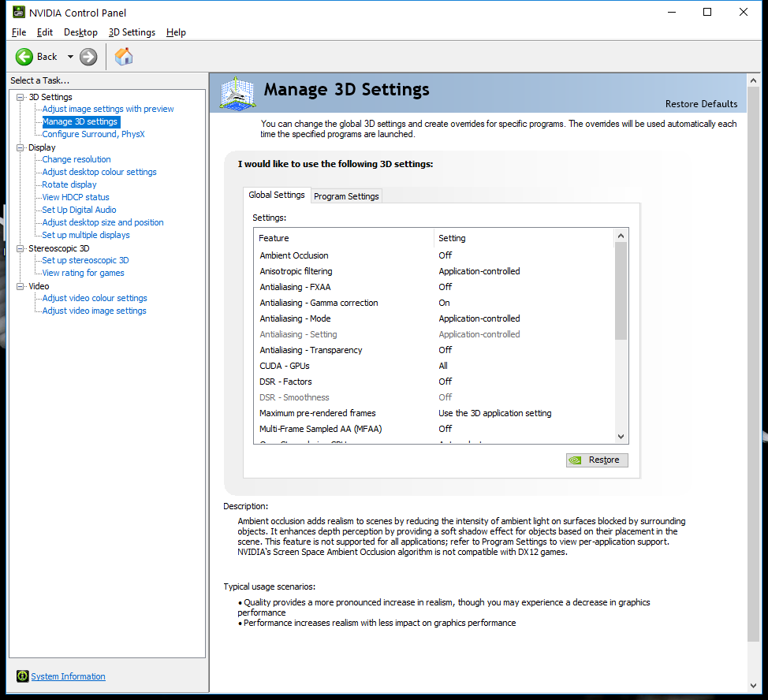Select Multi-Frame Sampled AA (MFAA) row

[434, 429]
